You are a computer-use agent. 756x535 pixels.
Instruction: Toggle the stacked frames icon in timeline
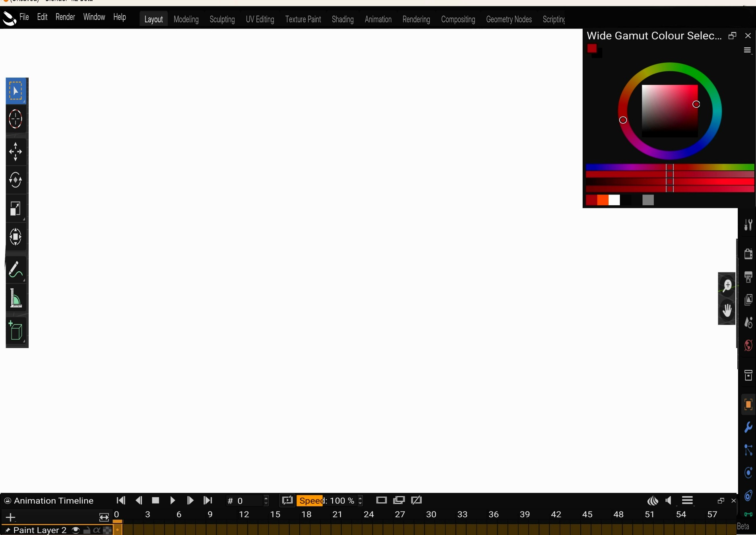399,500
